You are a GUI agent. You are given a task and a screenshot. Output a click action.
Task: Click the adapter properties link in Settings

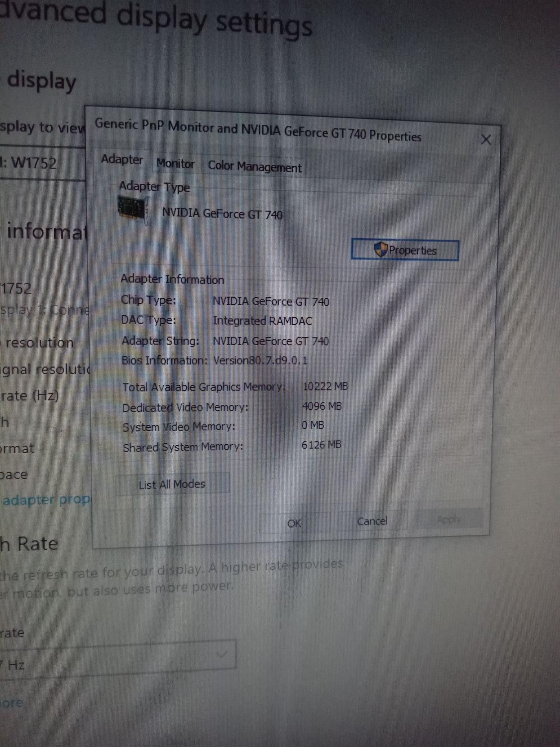[46, 499]
